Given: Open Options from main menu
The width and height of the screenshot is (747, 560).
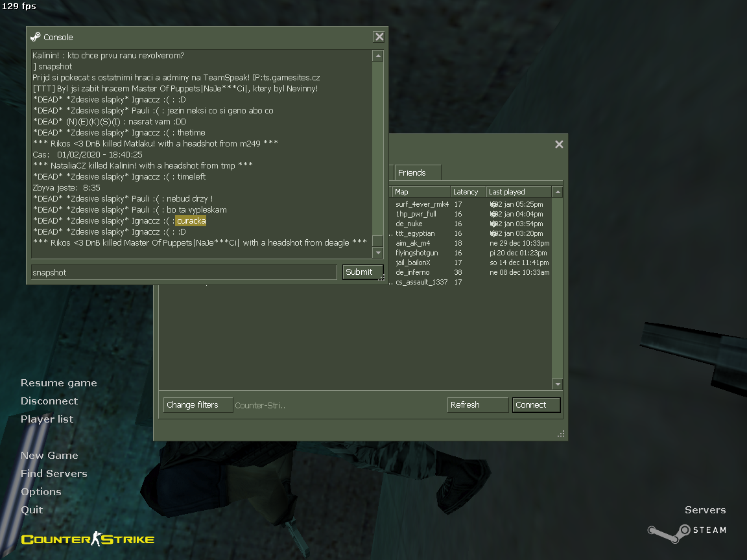Looking at the screenshot, I should tap(41, 491).
